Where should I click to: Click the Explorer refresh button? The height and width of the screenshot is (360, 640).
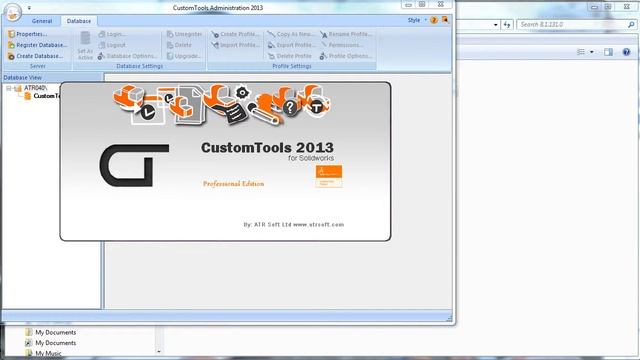click(x=507, y=25)
